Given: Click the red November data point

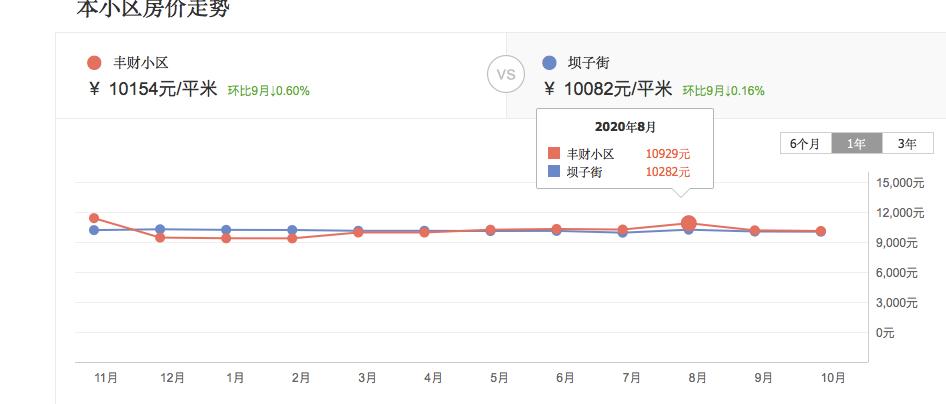Looking at the screenshot, I should 94,218.
